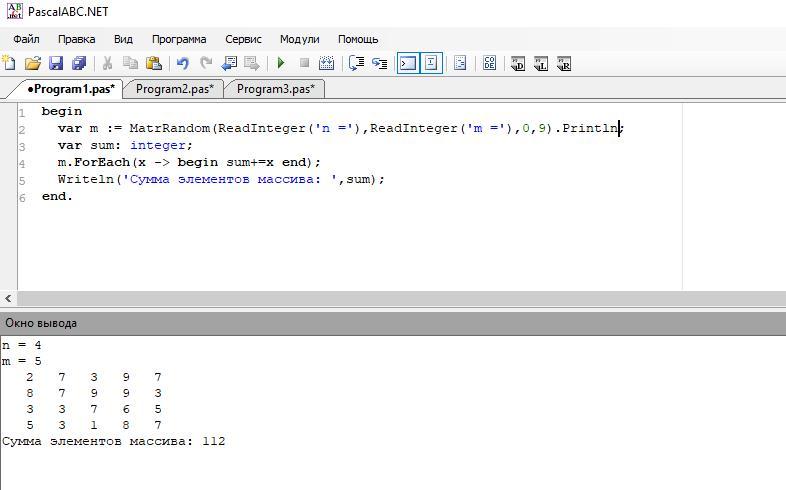Screen dimensions: 786x490
Task: Click the grey Stop program square
Action: click(304, 63)
